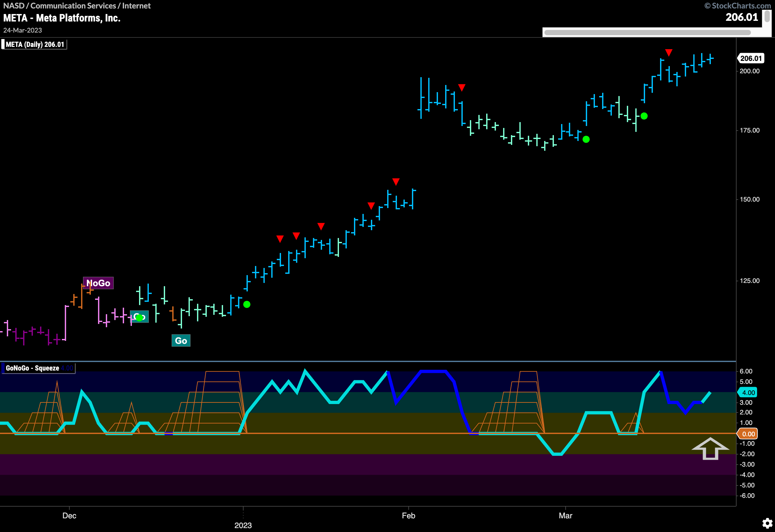Click the cyan 4.00 oscillator value tag
The image size is (775, 532).
pos(748,393)
